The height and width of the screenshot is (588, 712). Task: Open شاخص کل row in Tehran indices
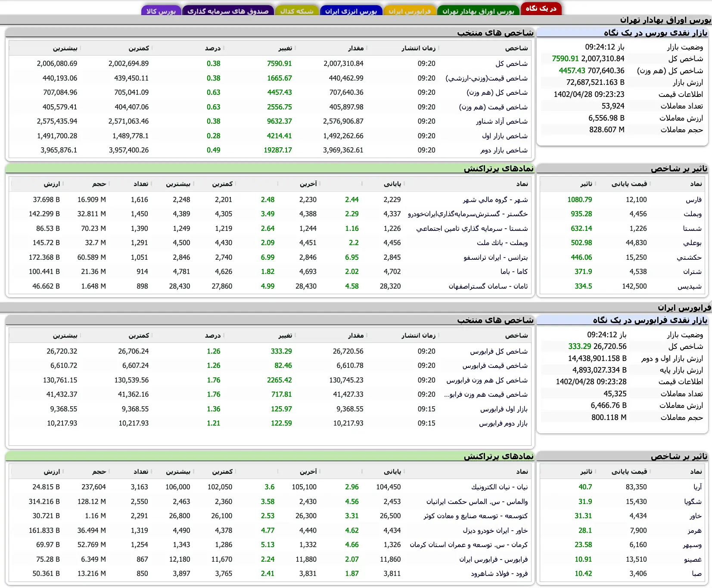[270, 63]
